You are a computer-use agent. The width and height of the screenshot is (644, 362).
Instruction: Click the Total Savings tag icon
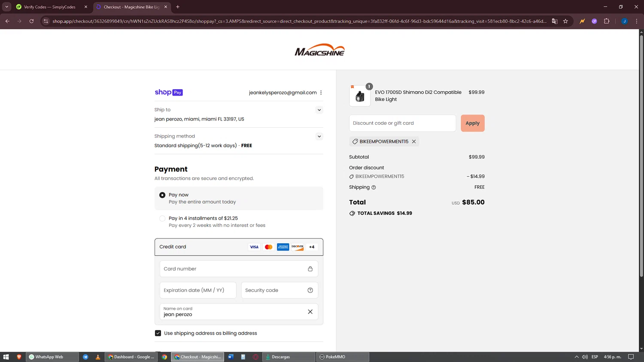click(352, 213)
